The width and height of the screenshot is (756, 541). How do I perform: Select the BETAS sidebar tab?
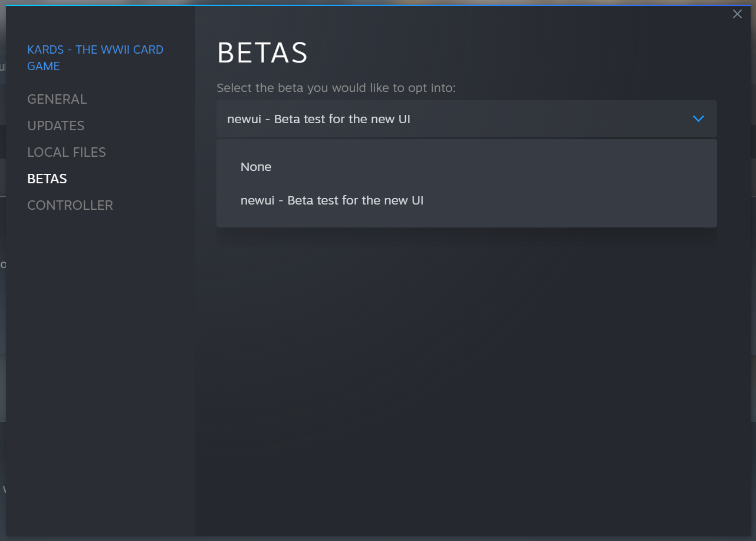pos(47,179)
